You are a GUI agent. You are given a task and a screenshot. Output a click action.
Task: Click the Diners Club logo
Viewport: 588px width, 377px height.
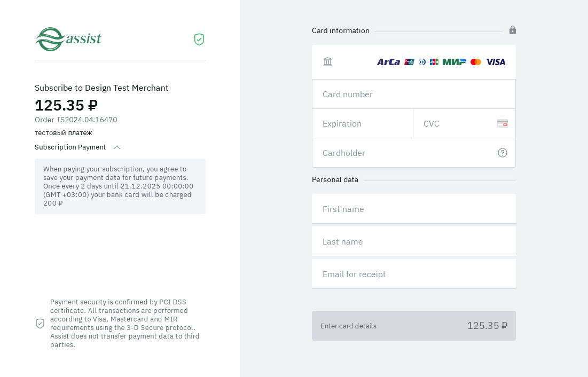pyautogui.click(x=422, y=62)
